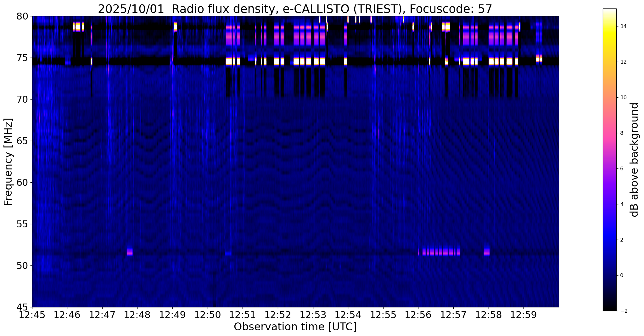The width and height of the screenshot is (644, 336).
Task: Select the 12:55 time tick label
Action: pyautogui.click(x=383, y=315)
